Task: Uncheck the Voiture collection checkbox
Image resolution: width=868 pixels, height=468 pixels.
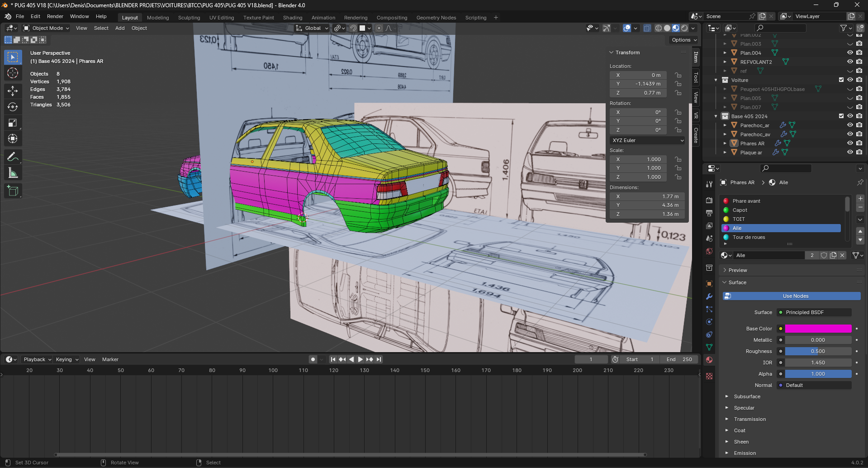Action: pyautogui.click(x=841, y=80)
